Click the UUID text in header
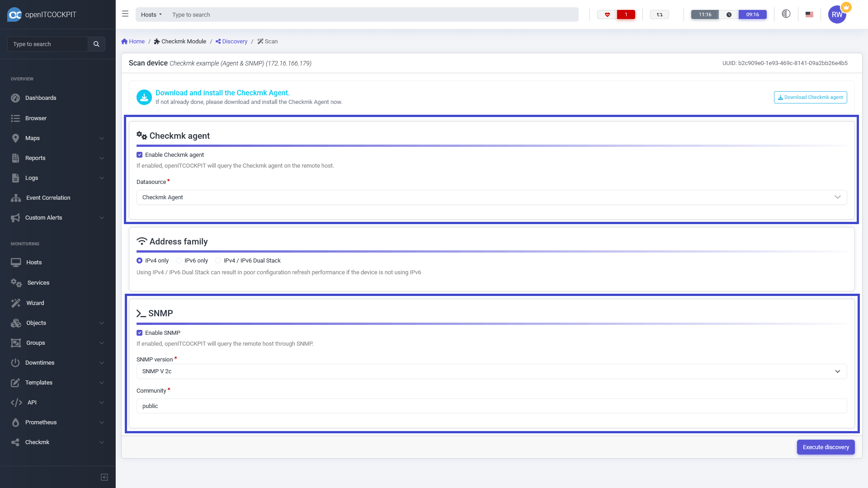The width and height of the screenshot is (868, 488). click(x=785, y=63)
